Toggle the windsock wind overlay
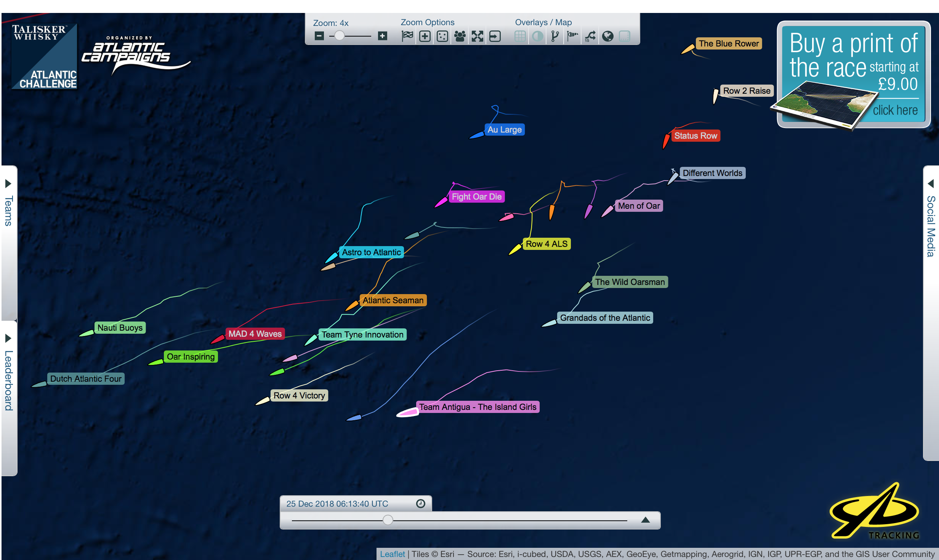 pos(572,36)
